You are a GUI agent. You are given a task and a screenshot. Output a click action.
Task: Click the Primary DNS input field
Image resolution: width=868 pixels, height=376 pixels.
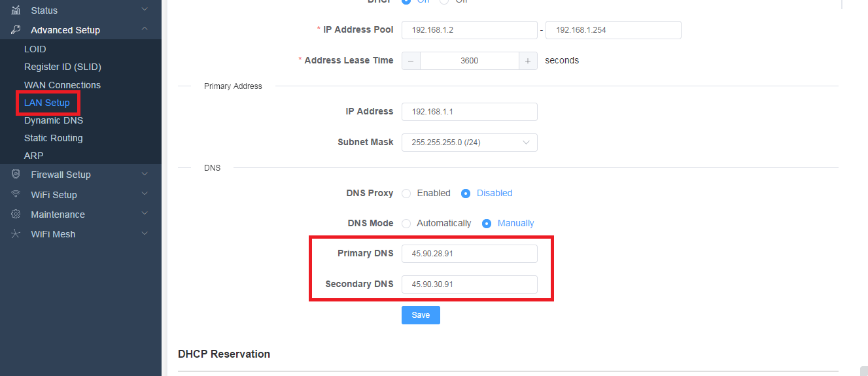tap(470, 254)
